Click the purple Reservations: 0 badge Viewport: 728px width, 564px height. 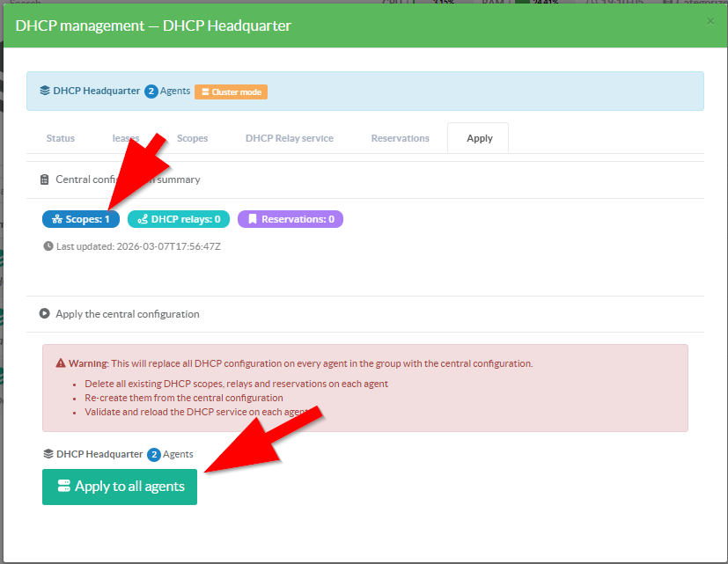point(290,219)
